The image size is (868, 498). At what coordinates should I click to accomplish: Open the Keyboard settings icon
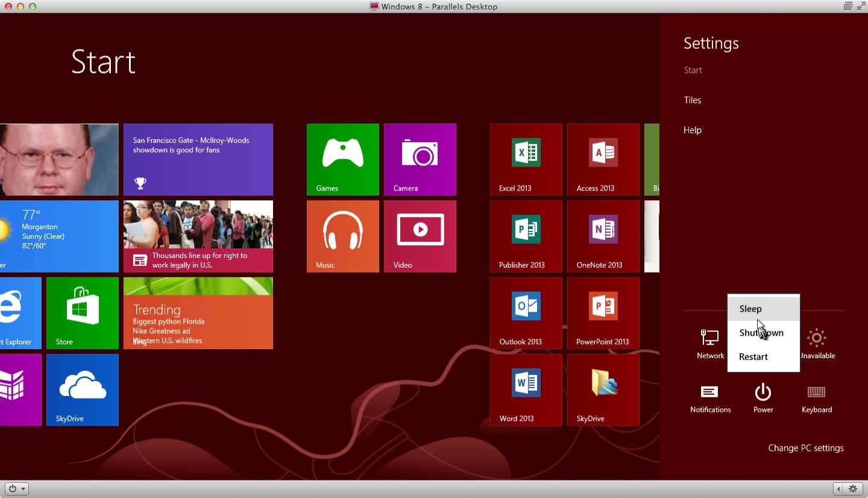tap(817, 399)
